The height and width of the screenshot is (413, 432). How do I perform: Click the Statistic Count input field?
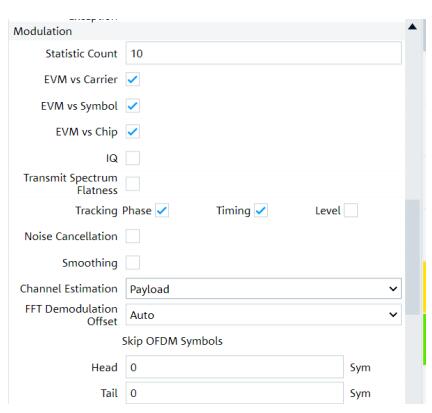point(263,53)
